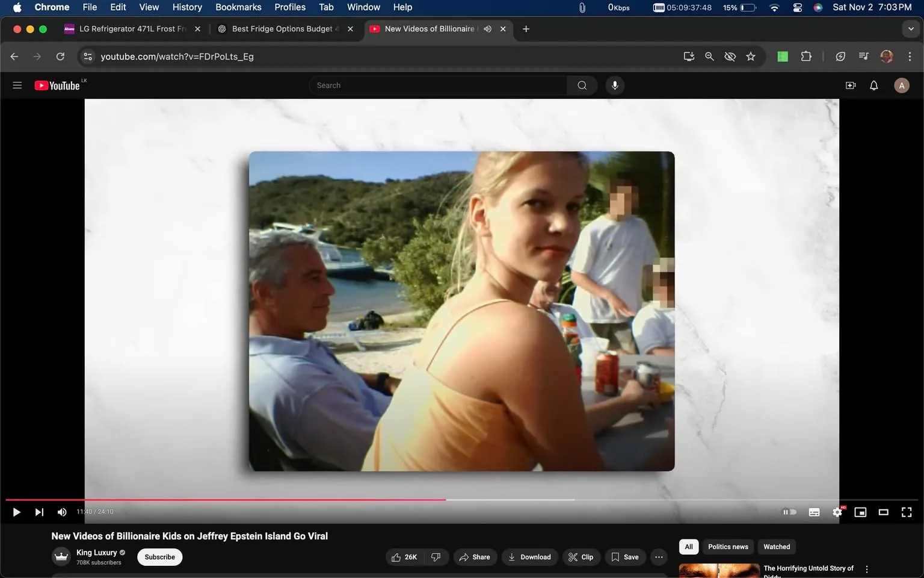Switch to miniplayer mode

[x=860, y=512]
